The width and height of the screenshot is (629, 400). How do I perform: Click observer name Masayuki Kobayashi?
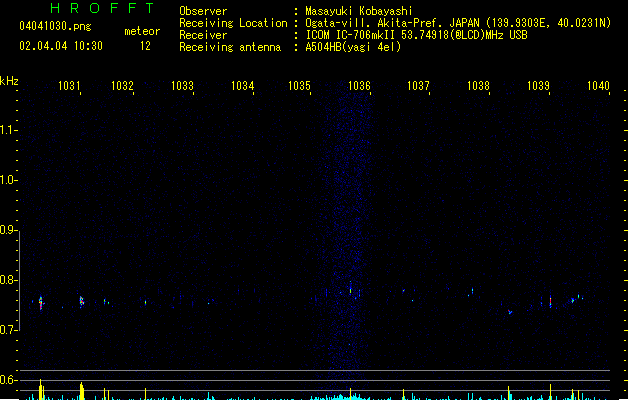click(359, 11)
